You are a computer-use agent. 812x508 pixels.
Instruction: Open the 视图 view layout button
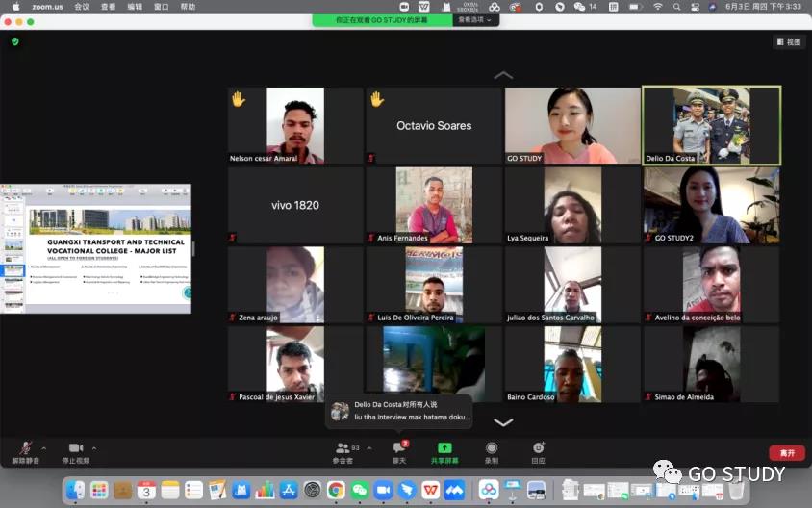(788, 42)
